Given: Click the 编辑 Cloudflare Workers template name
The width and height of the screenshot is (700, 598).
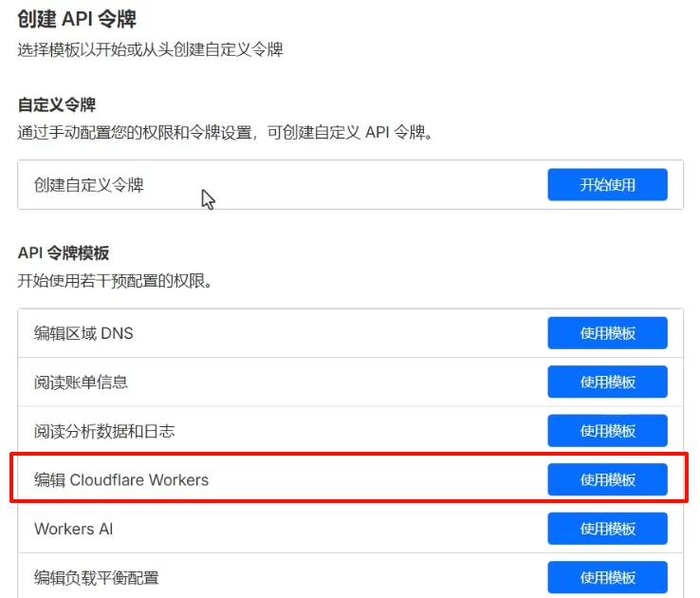Looking at the screenshot, I should (121, 479).
